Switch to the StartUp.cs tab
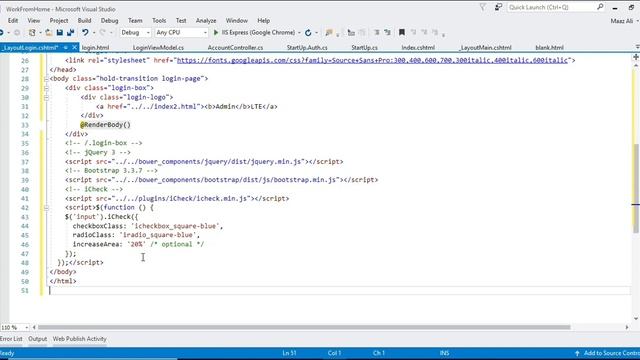This screenshot has width=640, height=360. (364, 48)
